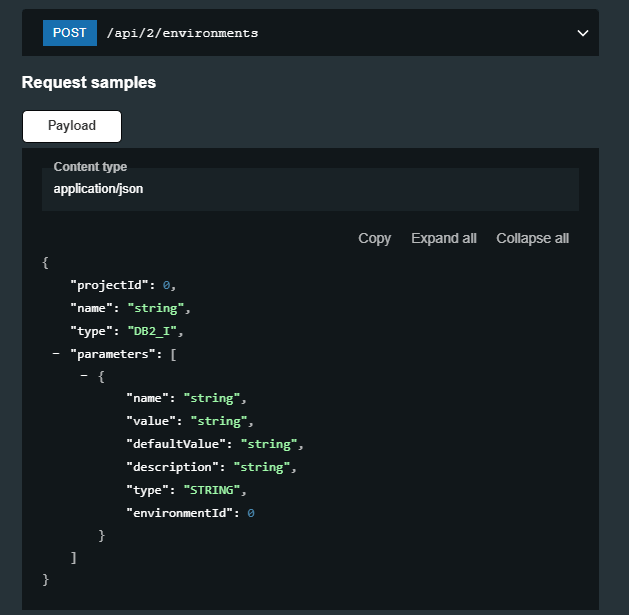Click Collapse all
Screen dimensions: 629x615
tap(532, 238)
